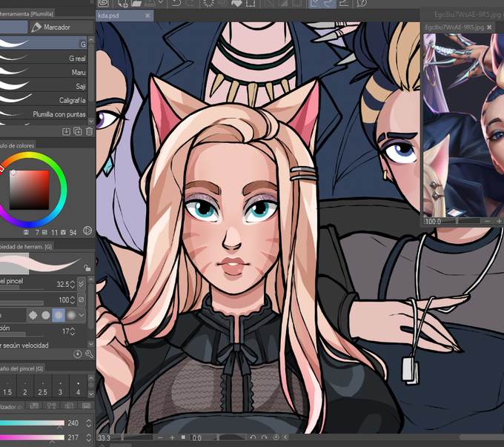Click sub tool list up arrow
Viewport: 504px width, 447px height.
(x=91, y=39)
